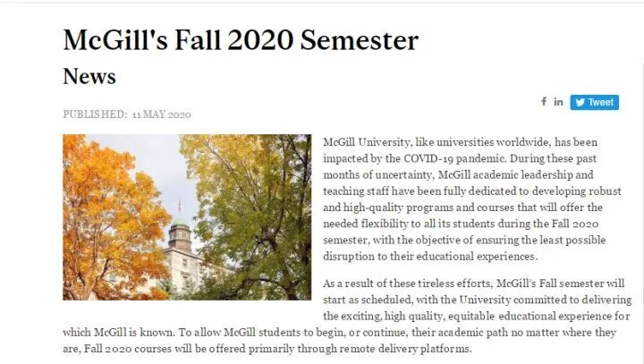Click the 11 MAY 2020 publish date
Viewport: 644px width, 364px height.
[x=161, y=114]
